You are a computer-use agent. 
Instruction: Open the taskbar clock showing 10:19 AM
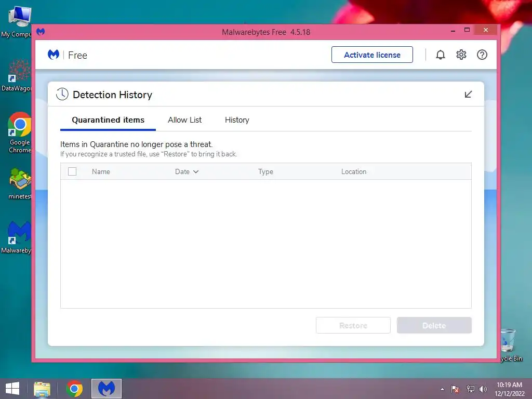click(509, 389)
